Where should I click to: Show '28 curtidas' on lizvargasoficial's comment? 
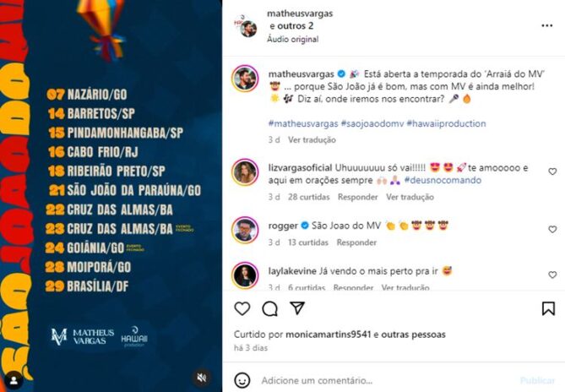[x=309, y=197]
